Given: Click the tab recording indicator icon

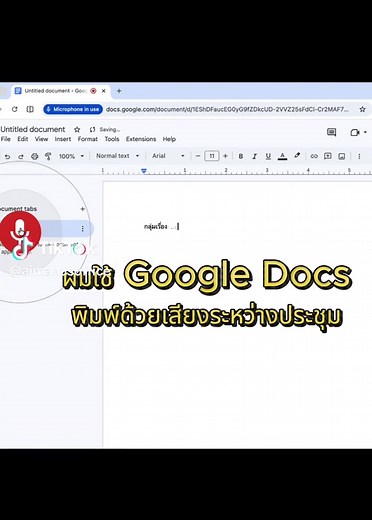Looking at the screenshot, I should click(94, 91).
